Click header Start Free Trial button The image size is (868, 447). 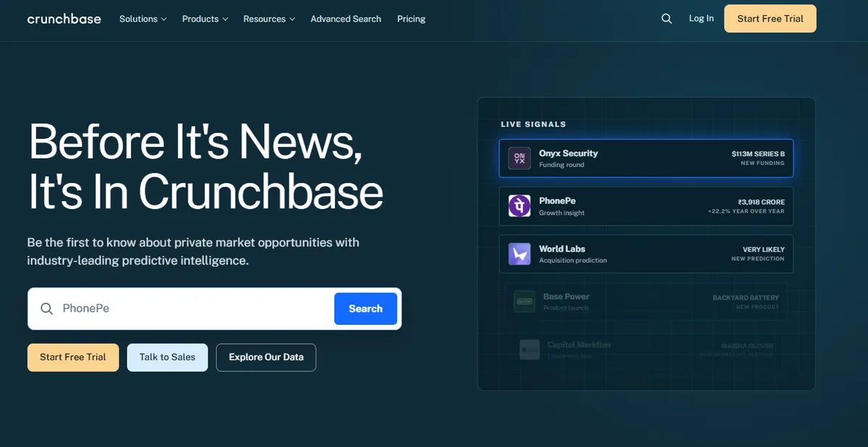click(770, 19)
